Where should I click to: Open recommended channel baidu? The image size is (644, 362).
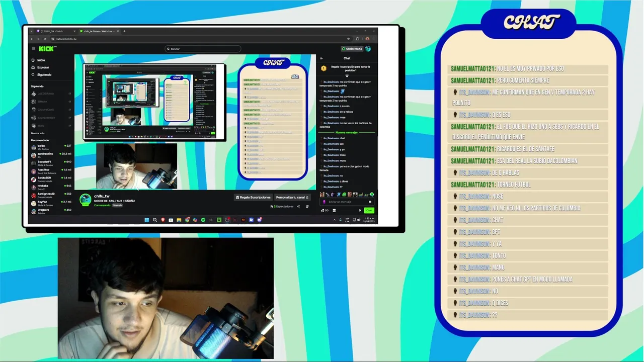tap(51, 147)
